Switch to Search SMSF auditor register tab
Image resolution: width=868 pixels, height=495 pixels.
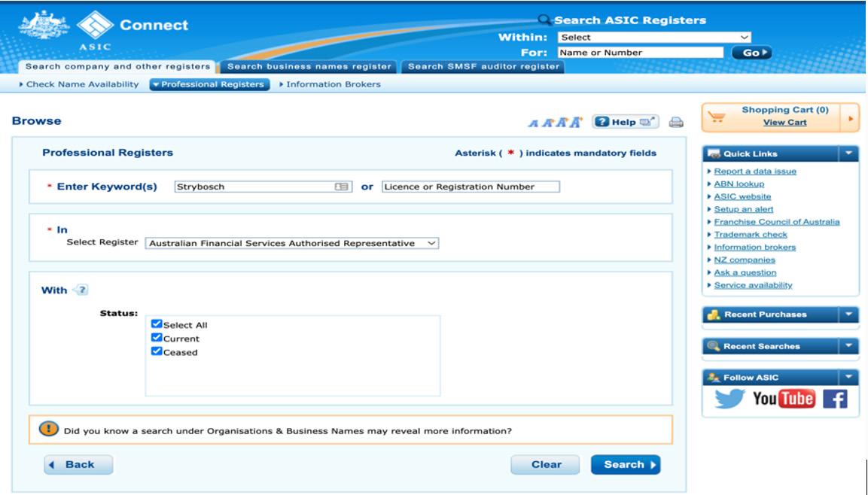coord(483,66)
